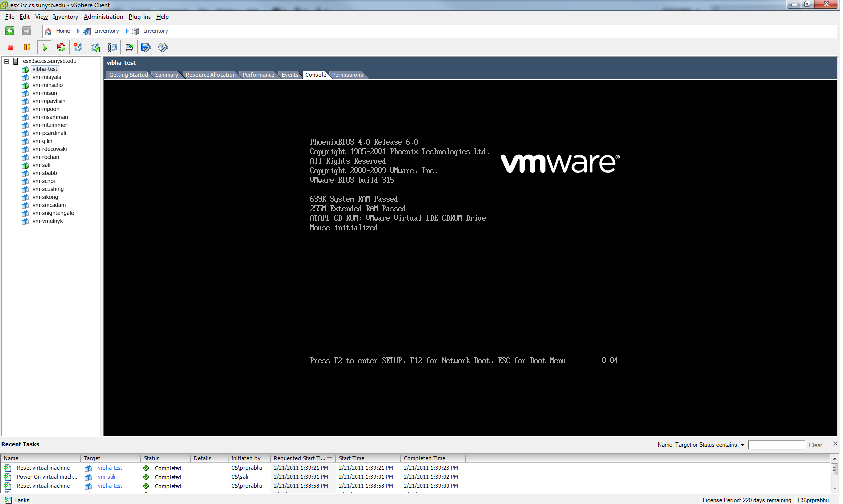
Task: Sort by the Initiated by column header
Action: (249, 458)
